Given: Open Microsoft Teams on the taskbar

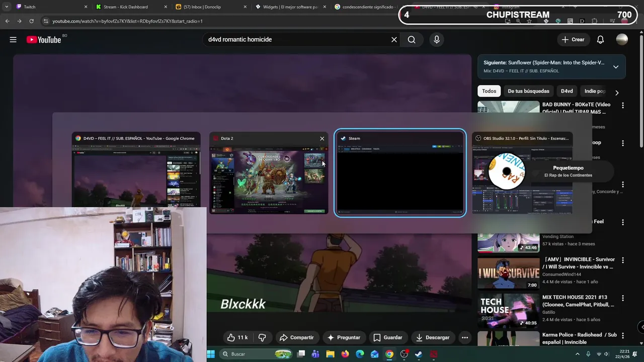Looking at the screenshot, I should (315, 354).
